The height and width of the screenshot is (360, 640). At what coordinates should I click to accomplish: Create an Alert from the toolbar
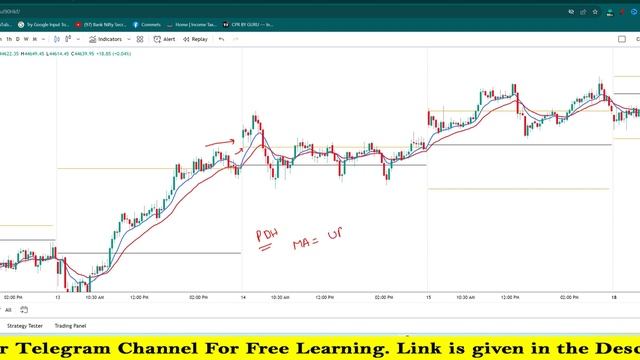[x=164, y=39]
